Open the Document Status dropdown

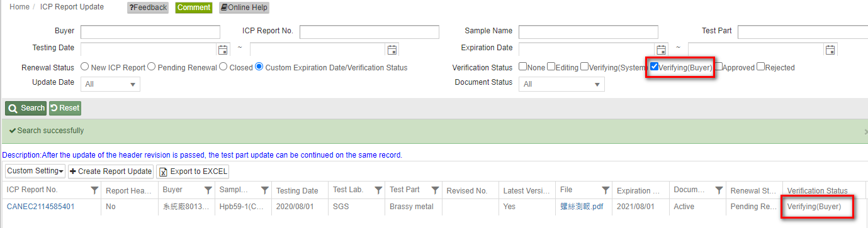coord(561,84)
